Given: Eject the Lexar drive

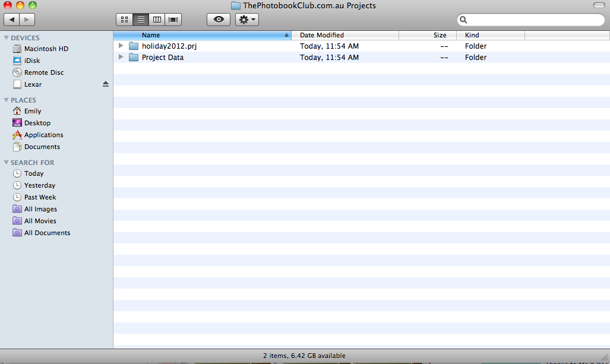Looking at the screenshot, I should [105, 84].
